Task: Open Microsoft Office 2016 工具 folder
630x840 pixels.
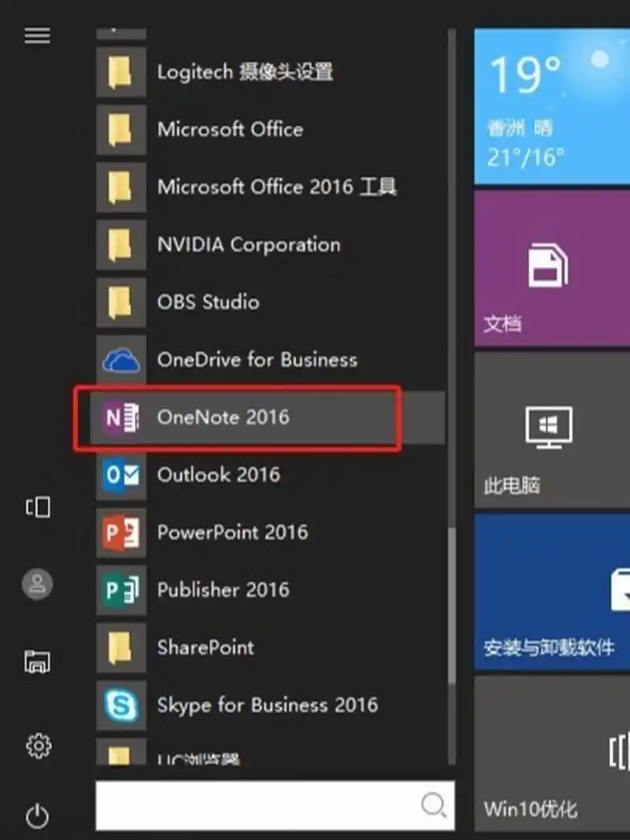Action: click(277, 187)
